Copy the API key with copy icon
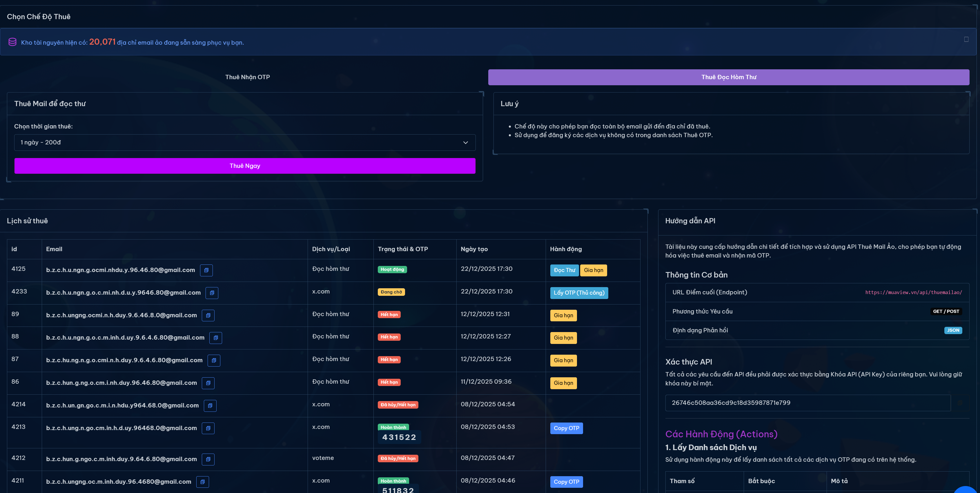980x493 pixels. click(x=960, y=403)
